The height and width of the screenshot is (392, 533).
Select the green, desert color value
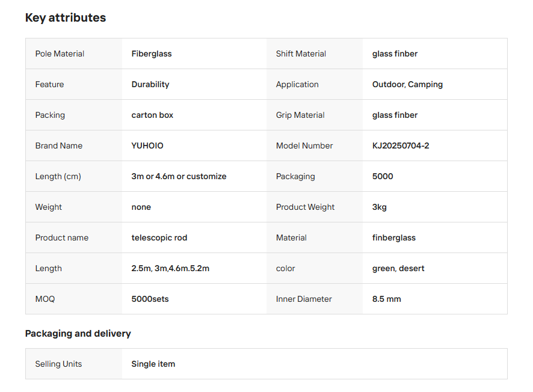pyautogui.click(x=398, y=269)
